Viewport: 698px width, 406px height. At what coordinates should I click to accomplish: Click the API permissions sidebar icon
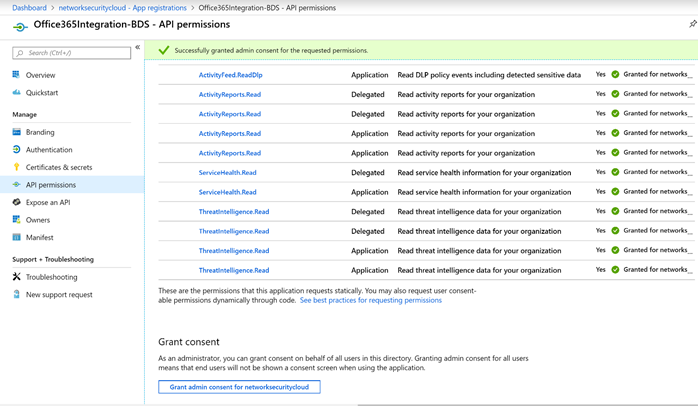point(16,184)
